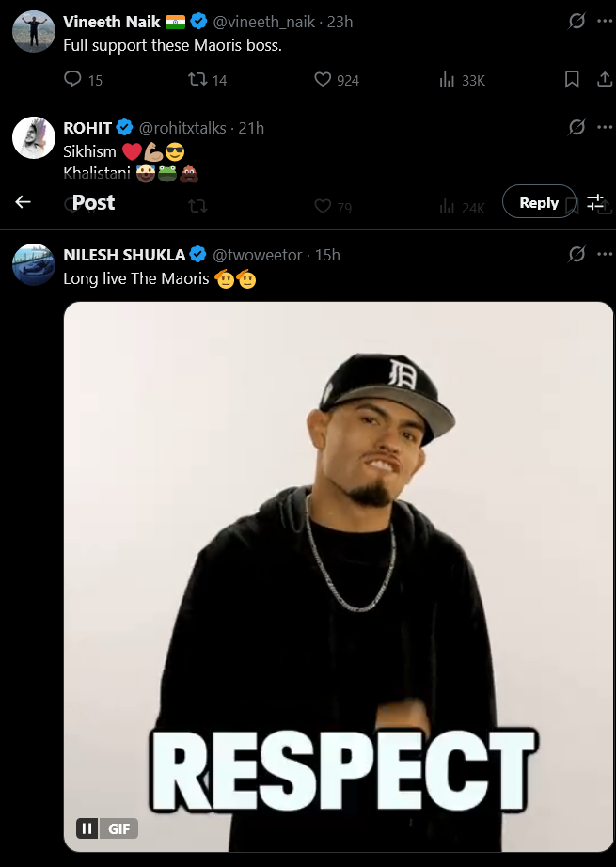Open @rohitxtalks profile handle
The height and width of the screenshot is (867, 616).
(x=183, y=127)
